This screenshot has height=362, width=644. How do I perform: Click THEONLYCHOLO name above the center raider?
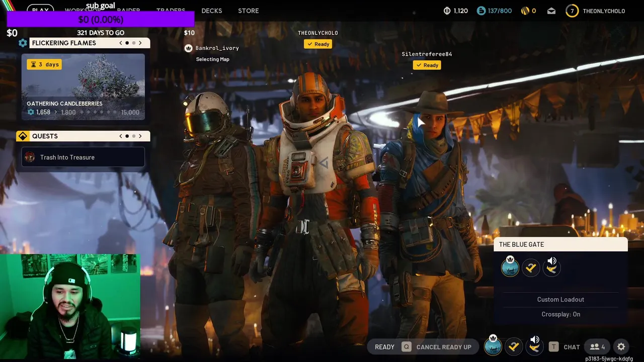coord(318,33)
